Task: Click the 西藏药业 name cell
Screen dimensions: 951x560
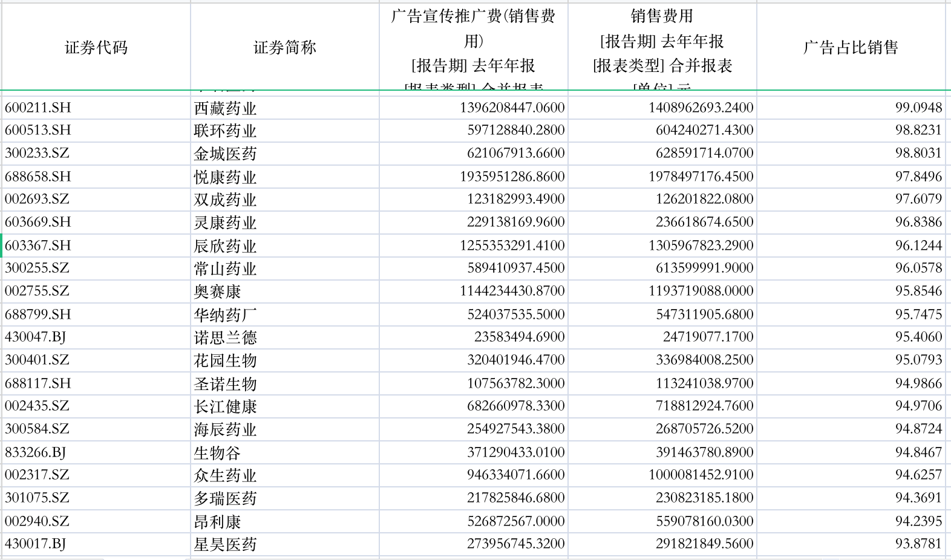Action: 284,108
